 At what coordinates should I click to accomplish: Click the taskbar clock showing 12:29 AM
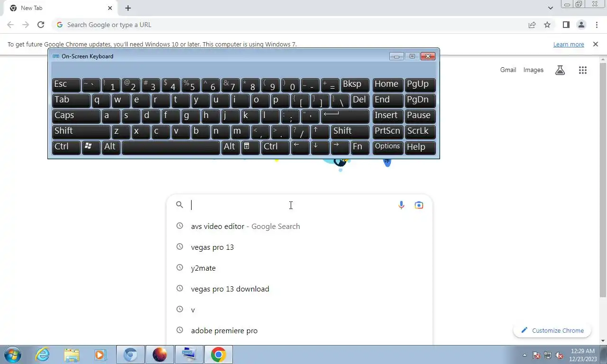(583, 351)
